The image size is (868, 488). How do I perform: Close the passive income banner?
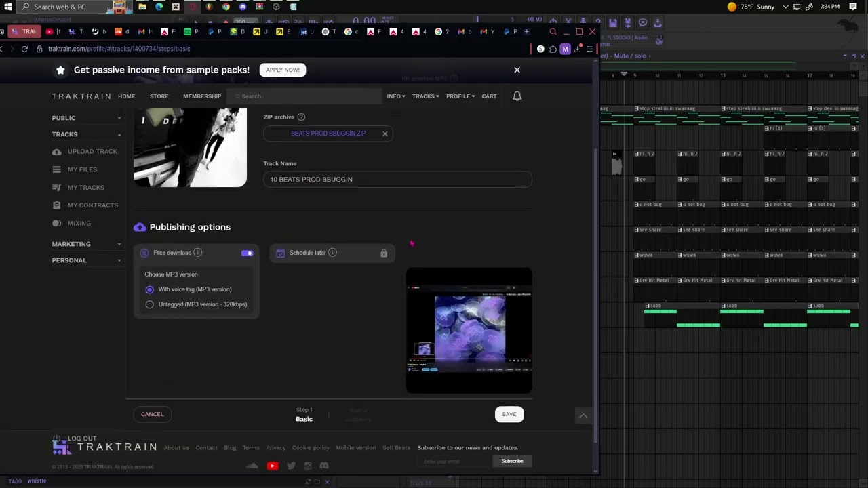coord(517,70)
